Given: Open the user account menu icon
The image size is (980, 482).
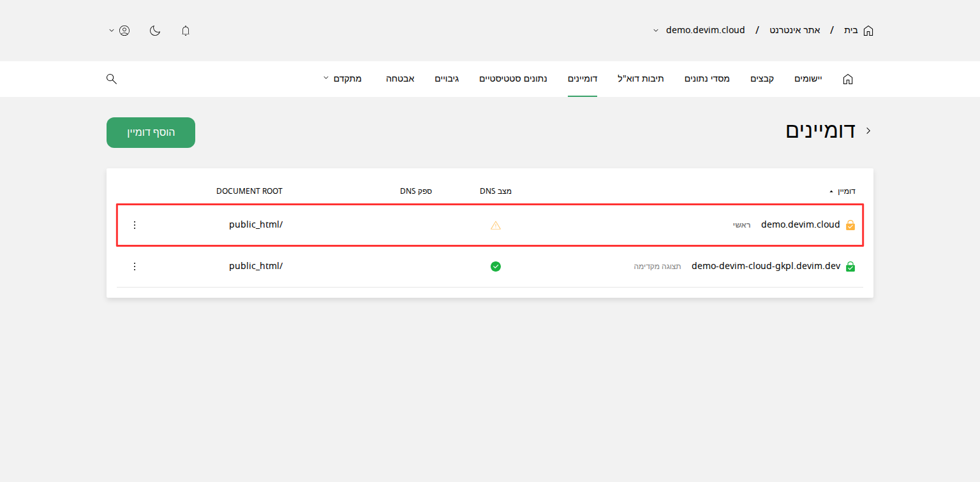Looking at the screenshot, I should coord(124,31).
